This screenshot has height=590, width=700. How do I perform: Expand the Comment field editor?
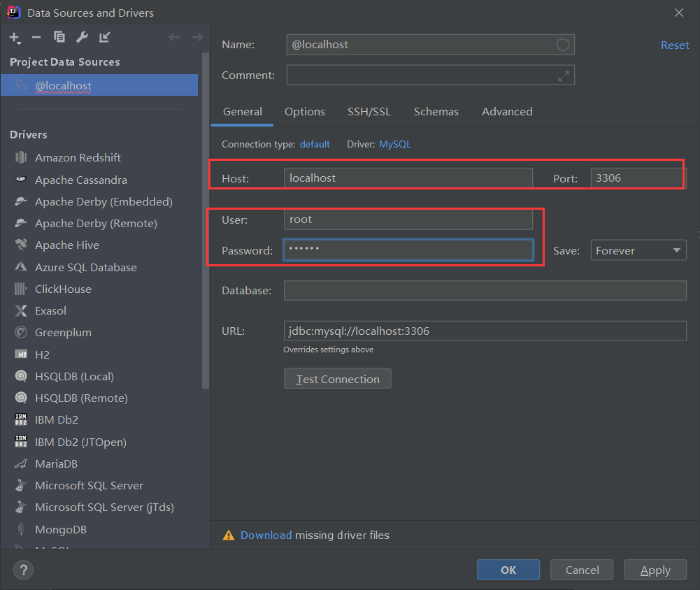coord(564,76)
